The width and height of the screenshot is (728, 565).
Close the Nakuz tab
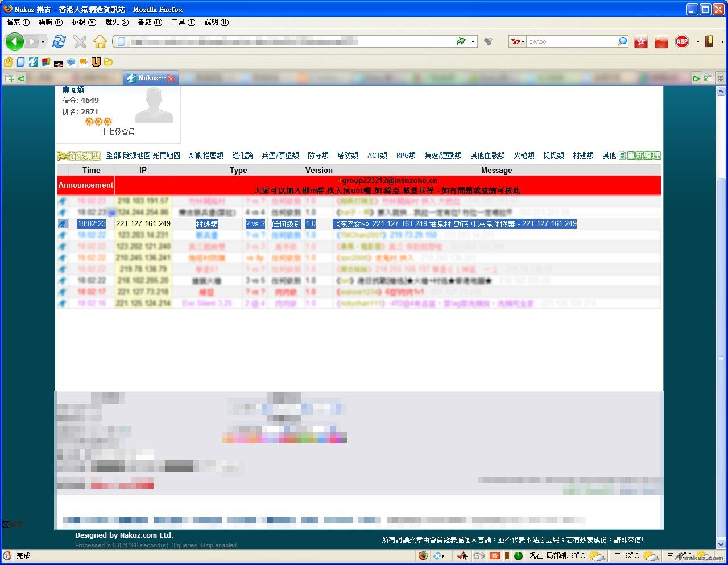point(171,78)
